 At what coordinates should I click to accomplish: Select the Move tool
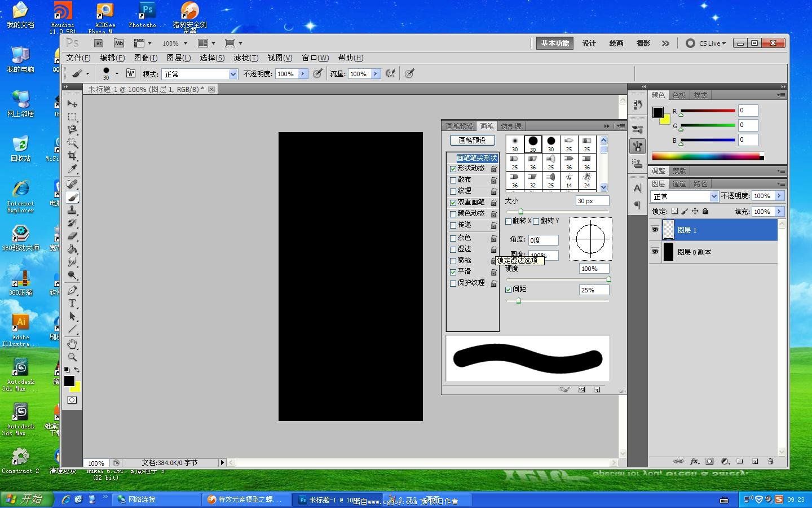click(x=72, y=103)
